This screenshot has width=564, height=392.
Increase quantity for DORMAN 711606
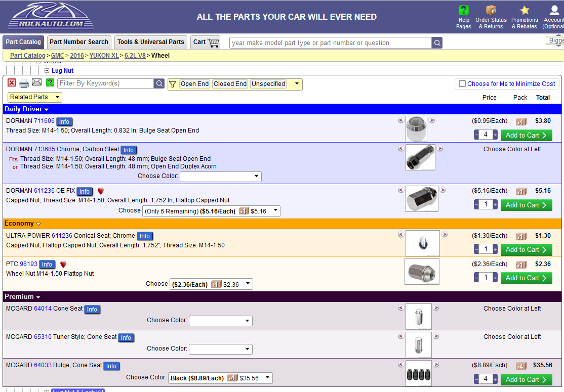click(x=495, y=135)
